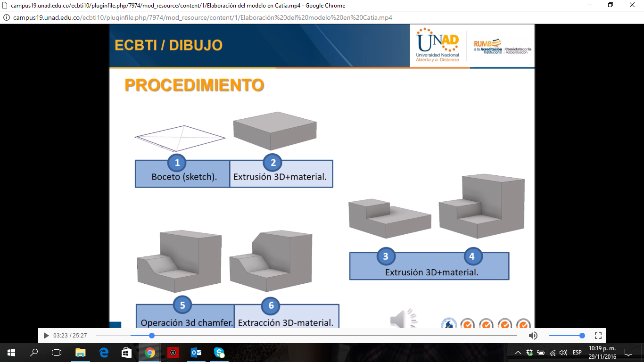
Task: Click the video time 03:23 / 25:27
Action: click(x=71, y=336)
